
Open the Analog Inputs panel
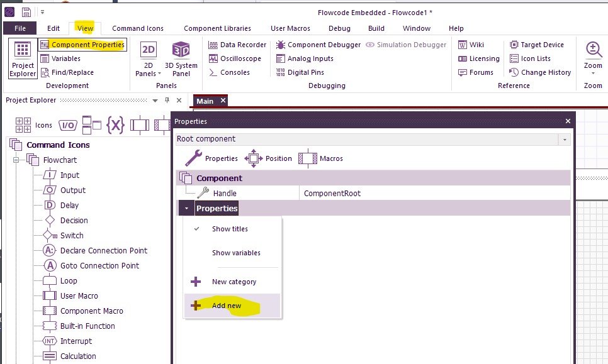click(x=310, y=58)
